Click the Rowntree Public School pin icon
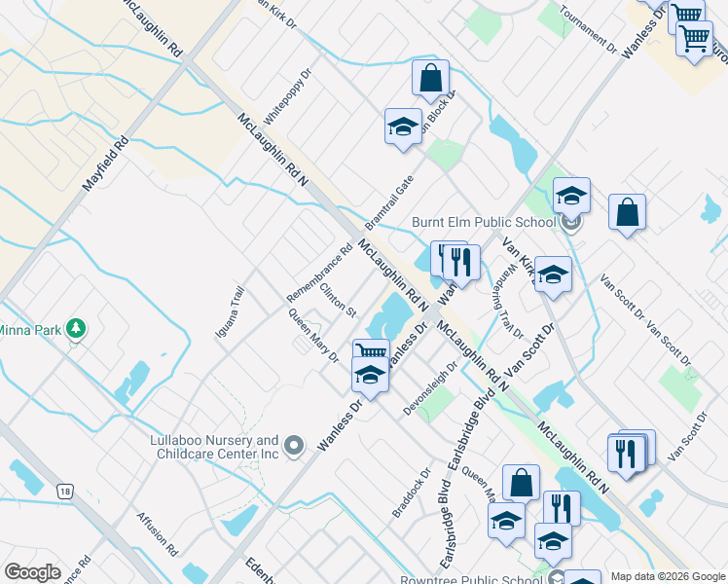 (556, 578)
